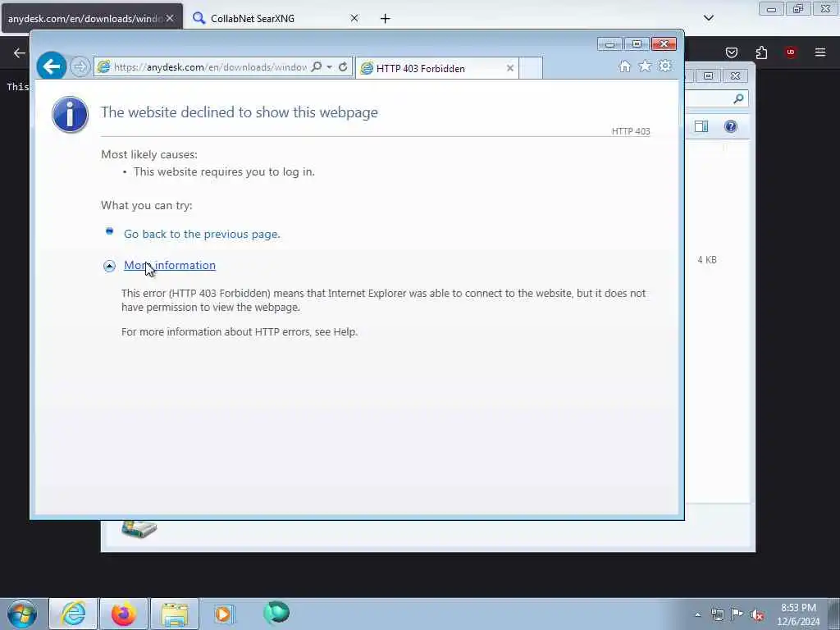
Task: Click the 'HTTP 403' label text
Action: point(631,131)
